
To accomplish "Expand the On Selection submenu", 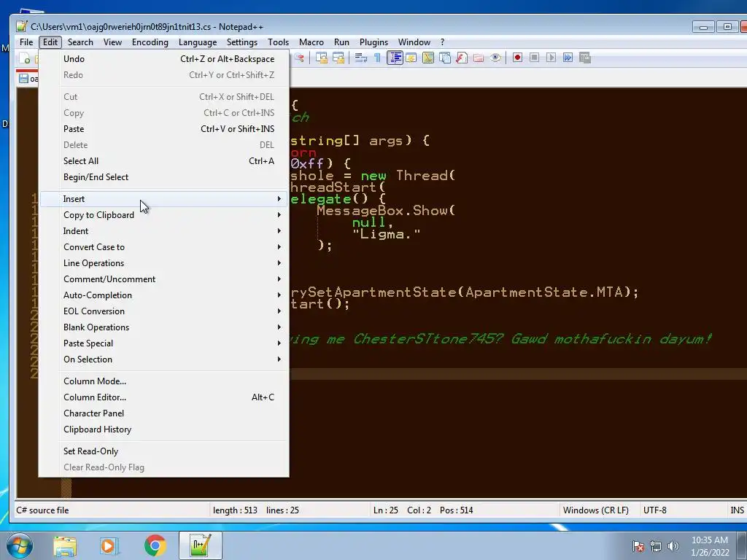I will [164, 359].
